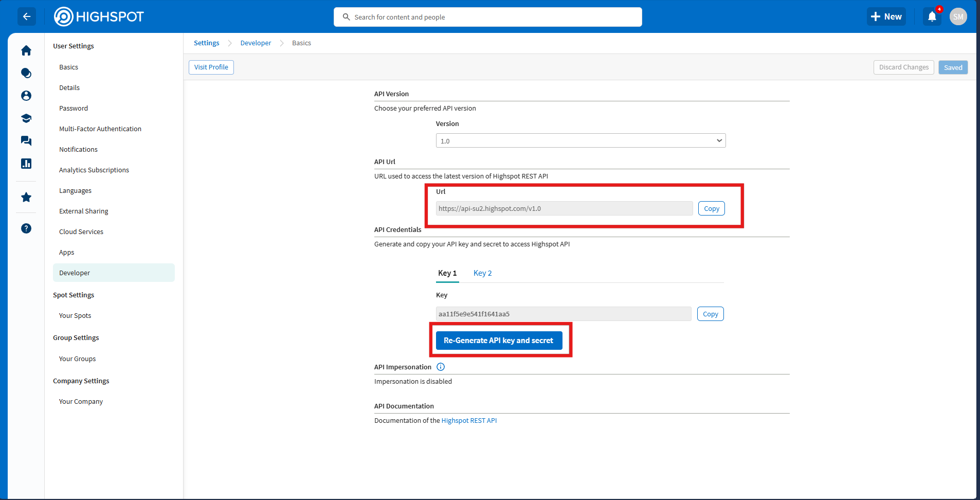Viewport: 980px width, 500px height.
Task: View Analytics via the bar chart icon
Action: (26, 163)
